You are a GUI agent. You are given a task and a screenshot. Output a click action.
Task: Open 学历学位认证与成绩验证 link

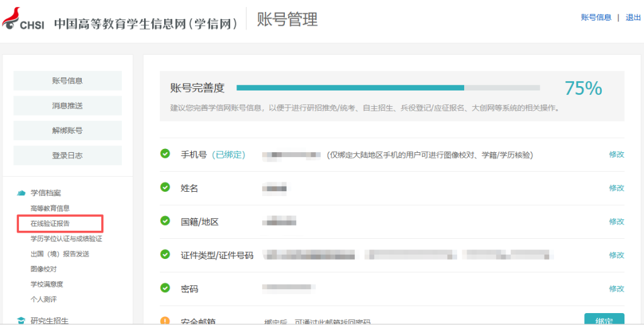(66, 239)
